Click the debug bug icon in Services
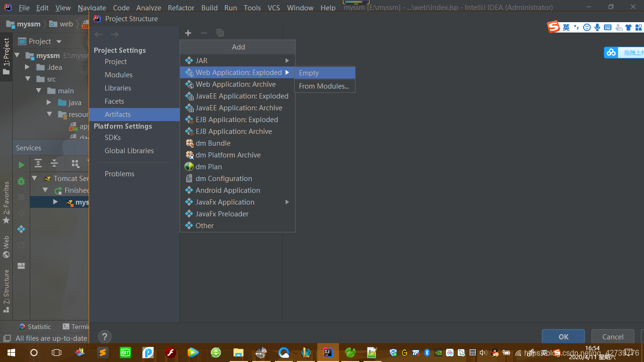Image resolution: width=644 pixels, height=362 pixels. point(21,181)
